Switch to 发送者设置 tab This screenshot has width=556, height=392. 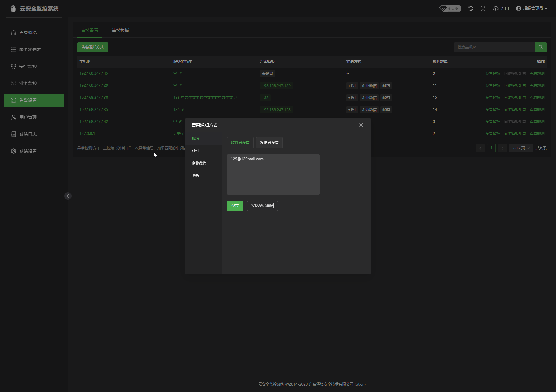coord(269,143)
